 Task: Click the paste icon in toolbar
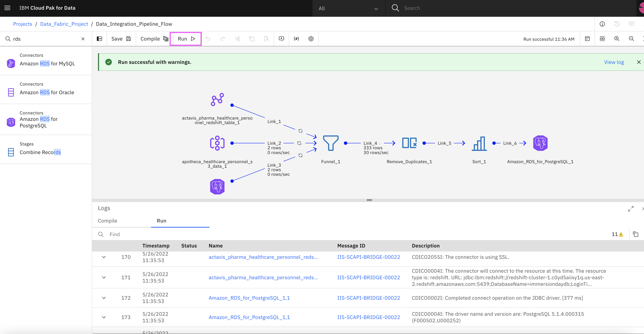pyautogui.click(x=266, y=39)
